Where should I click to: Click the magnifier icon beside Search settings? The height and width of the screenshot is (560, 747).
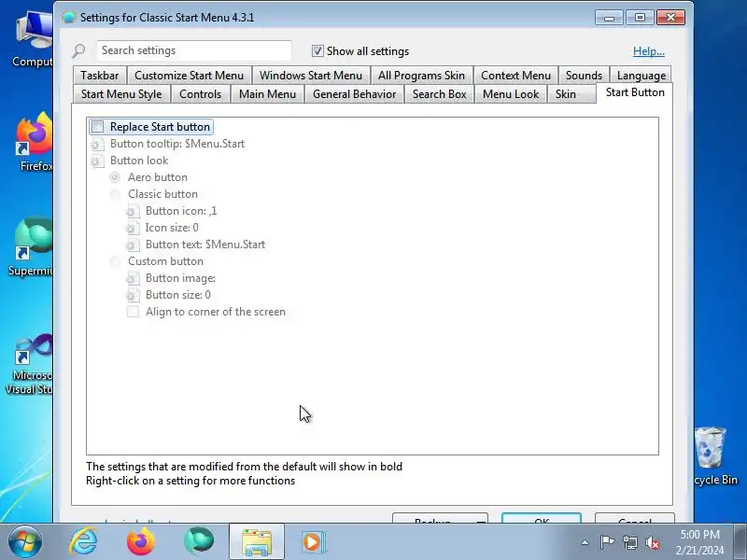pos(78,50)
